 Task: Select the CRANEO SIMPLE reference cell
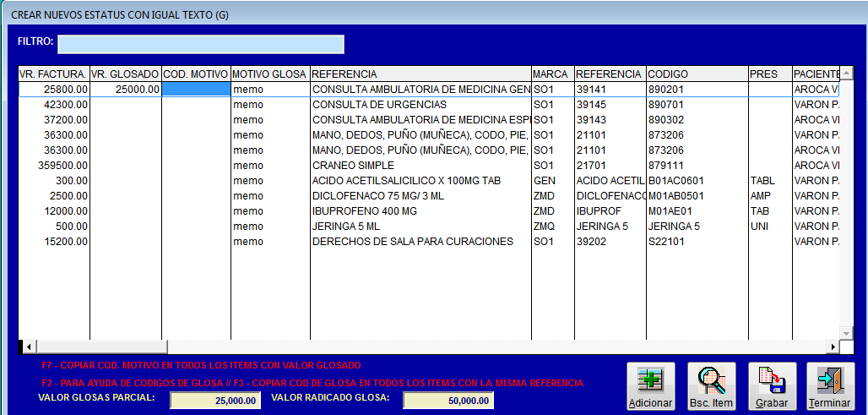pyautogui.click(x=420, y=166)
